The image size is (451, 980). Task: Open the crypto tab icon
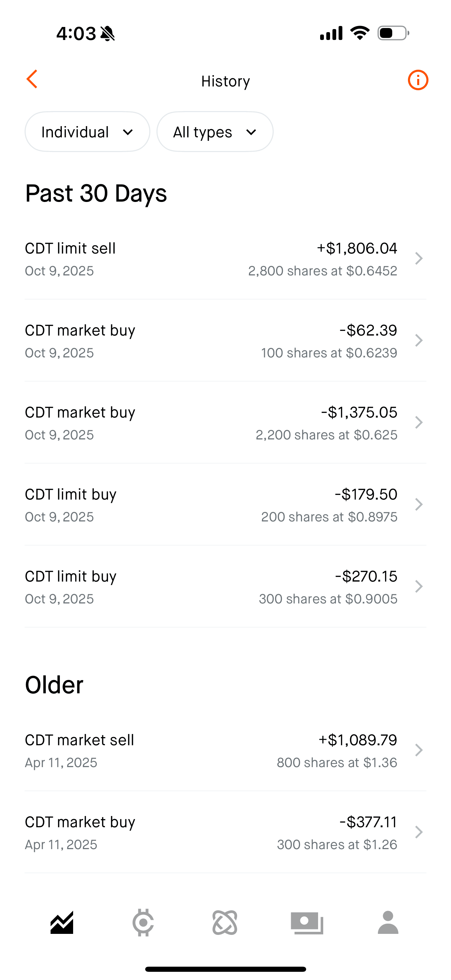(143, 923)
